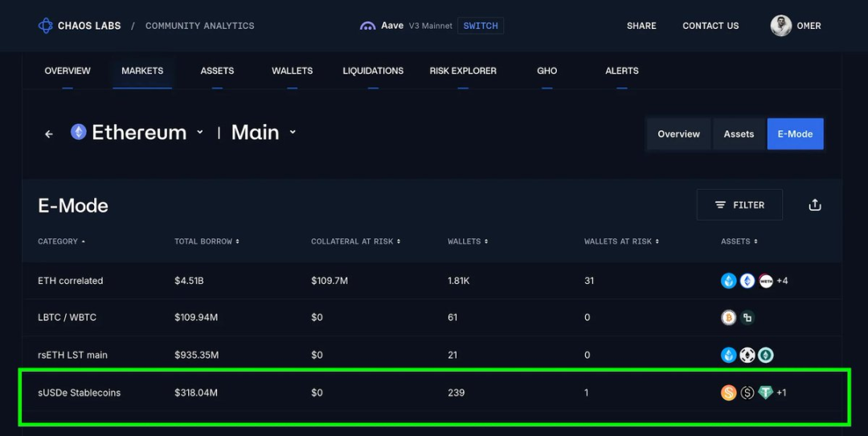Click the OMER username label
Screen dimensions: 868x436
[x=809, y=26]
